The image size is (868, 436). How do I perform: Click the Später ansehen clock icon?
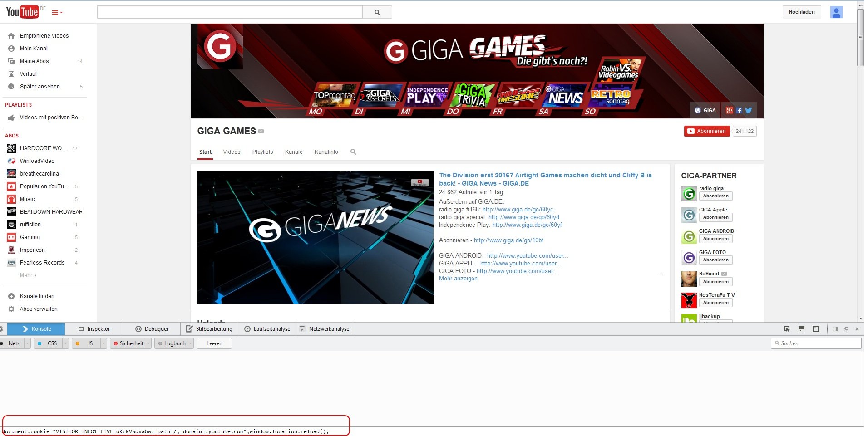click(11, 87)
